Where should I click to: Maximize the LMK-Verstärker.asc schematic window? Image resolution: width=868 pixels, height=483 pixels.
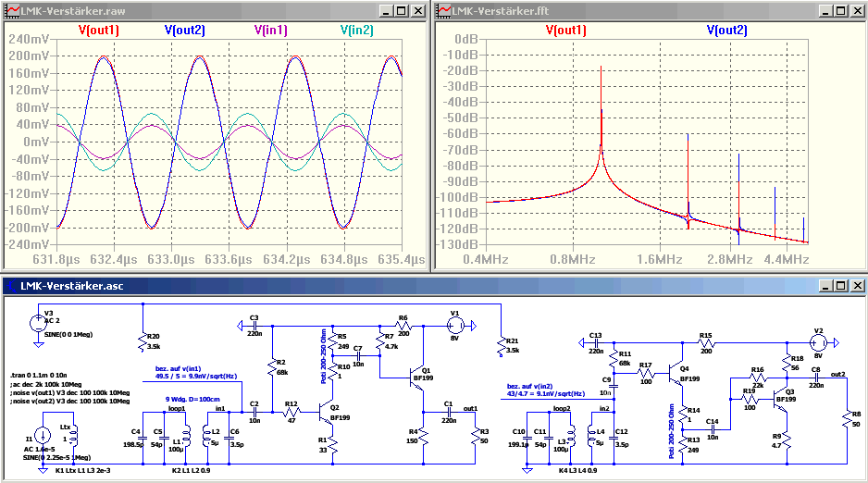pyautogui.click(x=841, y=286)
